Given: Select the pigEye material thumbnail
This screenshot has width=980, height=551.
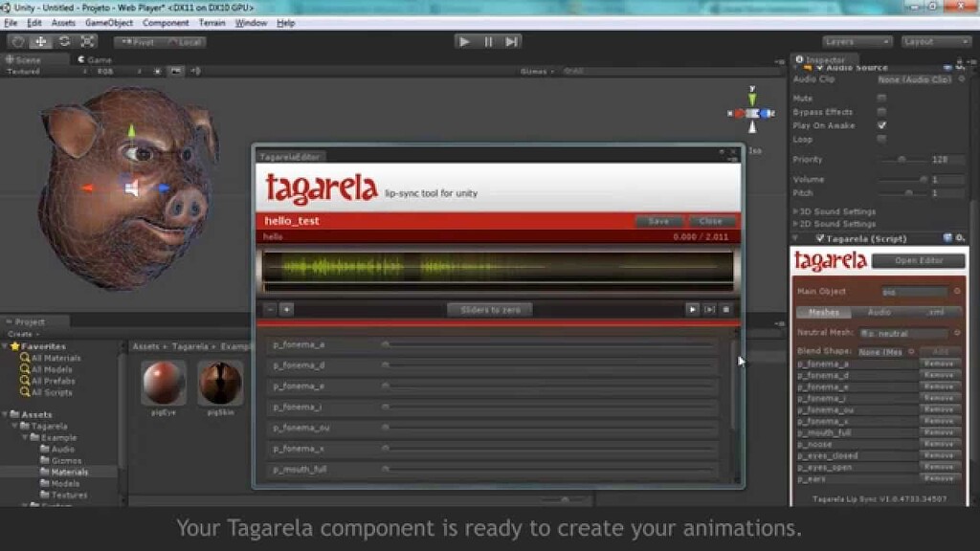Looking at the screenshot, I should [x=163, y=383].
